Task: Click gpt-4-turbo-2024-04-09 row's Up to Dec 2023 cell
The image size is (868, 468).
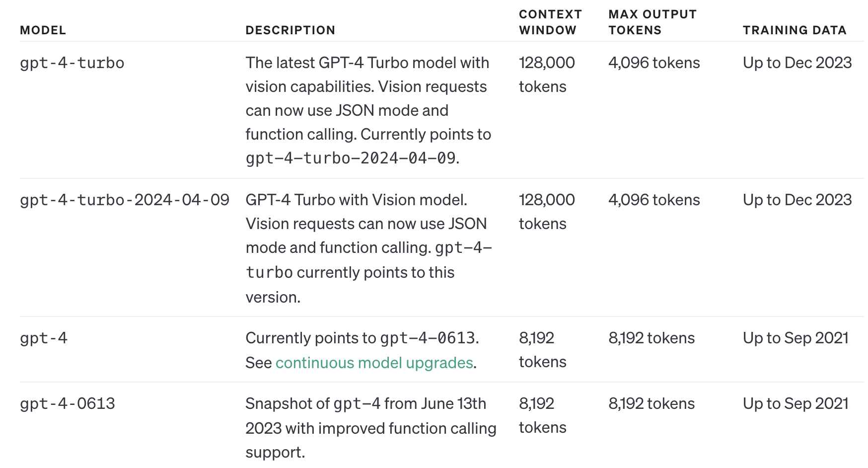Action: click(796, 200)
